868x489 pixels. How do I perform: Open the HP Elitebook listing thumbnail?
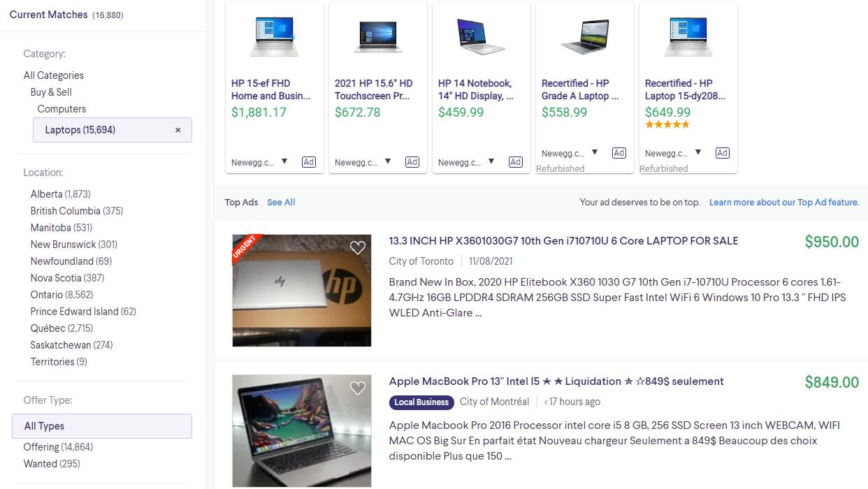coord(302,291)
